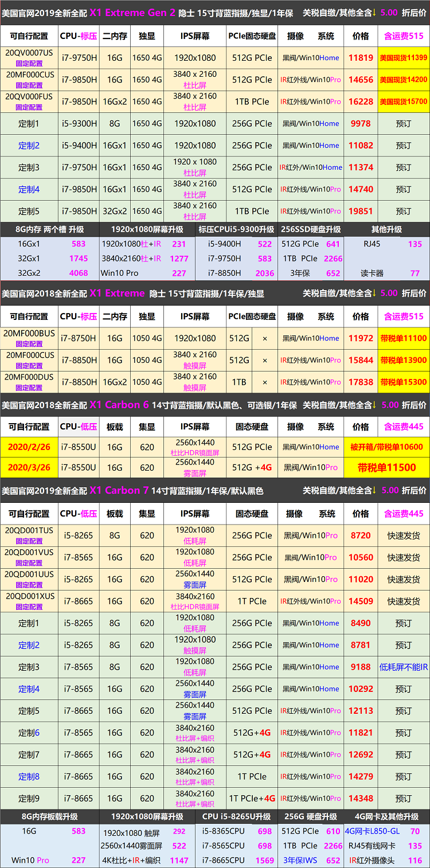Viewport: 430px width, 868px height.
Task: Select the price 19851
Action: click(361, 211)
